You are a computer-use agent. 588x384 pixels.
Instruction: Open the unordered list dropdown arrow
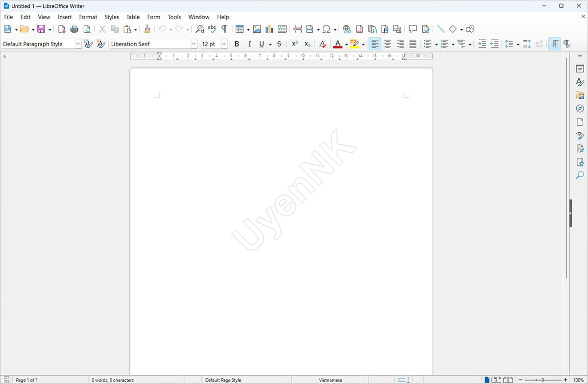tap(436, 45)
